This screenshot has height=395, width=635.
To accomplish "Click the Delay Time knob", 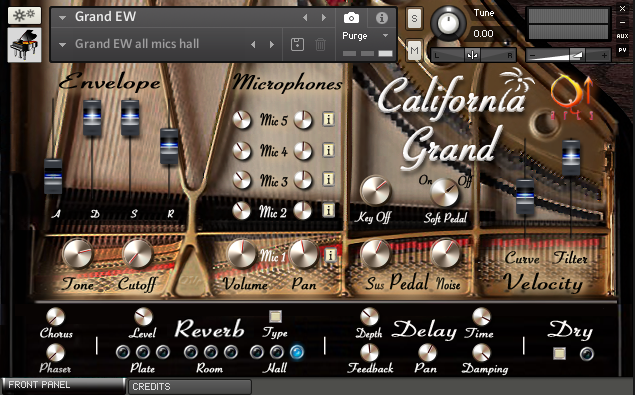I will tap(481, 316).
